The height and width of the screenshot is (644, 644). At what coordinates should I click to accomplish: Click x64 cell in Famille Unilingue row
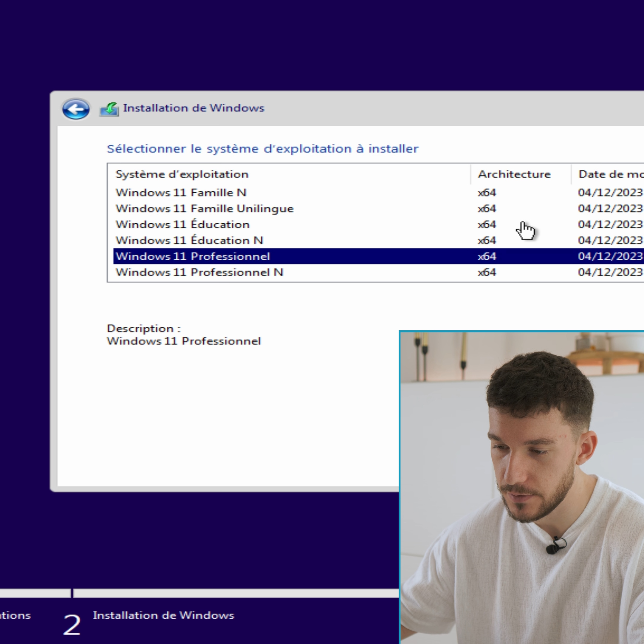pyautogui.click(x=487, y=209)
